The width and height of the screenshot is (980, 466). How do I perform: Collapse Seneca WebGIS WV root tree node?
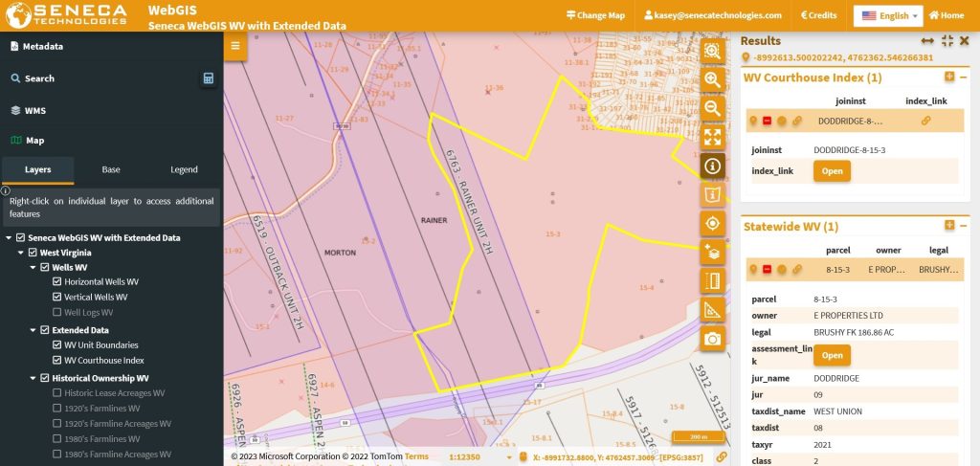tap(9, 237)
